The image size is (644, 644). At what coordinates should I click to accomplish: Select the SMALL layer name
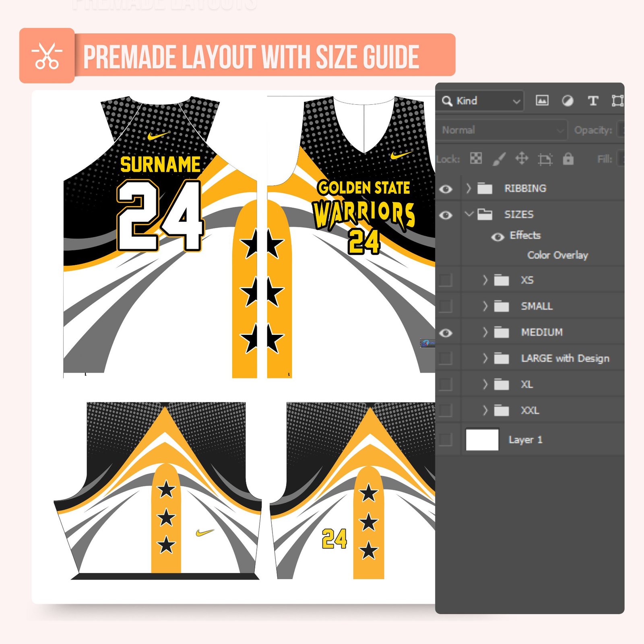coord(537,306)
